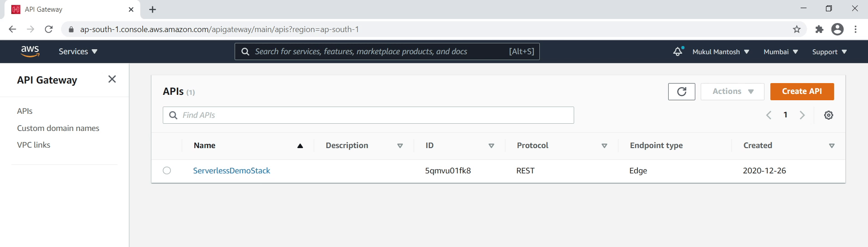The image size is (868, 247).
Task: Navigate to VPC links
Action: point(33,145)
